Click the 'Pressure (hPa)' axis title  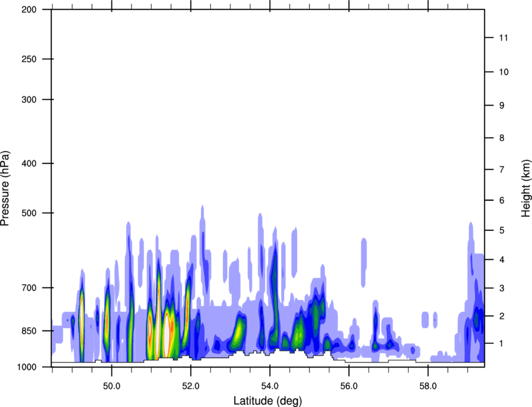tap(5, 188)
